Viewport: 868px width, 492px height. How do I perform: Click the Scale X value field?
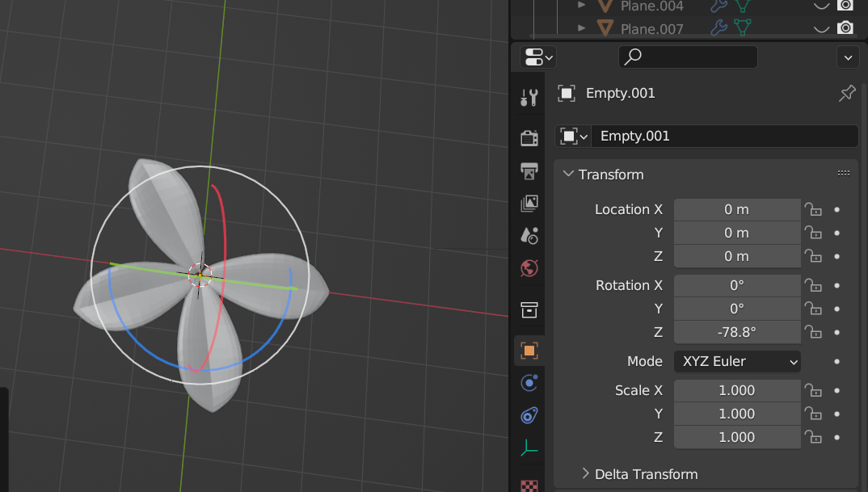tap(737, 391)
